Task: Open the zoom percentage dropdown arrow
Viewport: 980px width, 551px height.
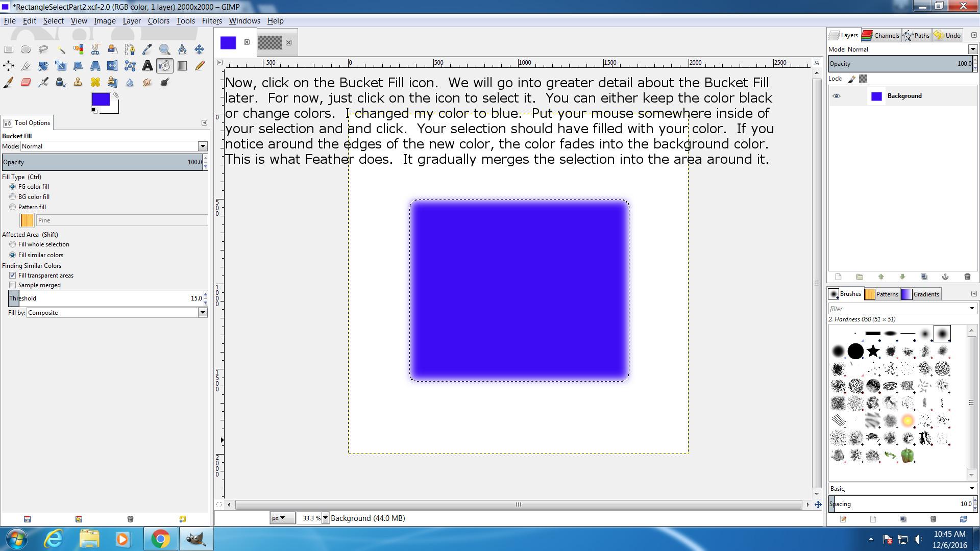Action: click(325, 518)
